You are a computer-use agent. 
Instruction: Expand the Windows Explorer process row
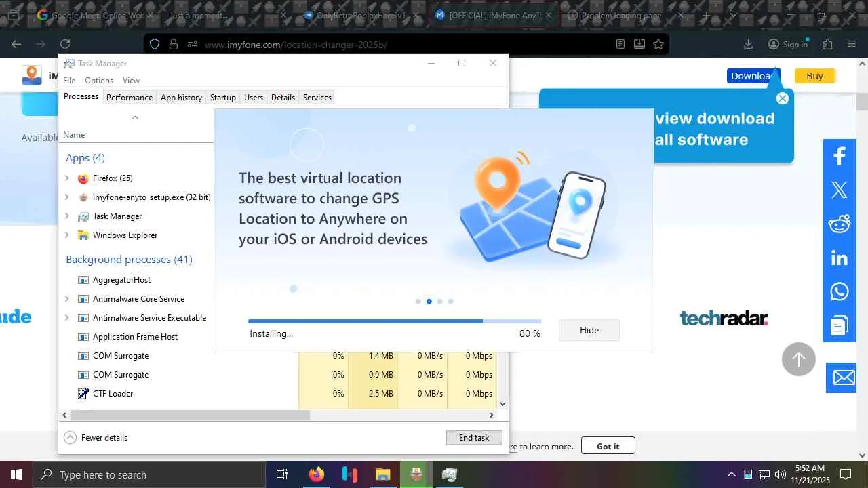pyautogui.click(x=67, y=235)
